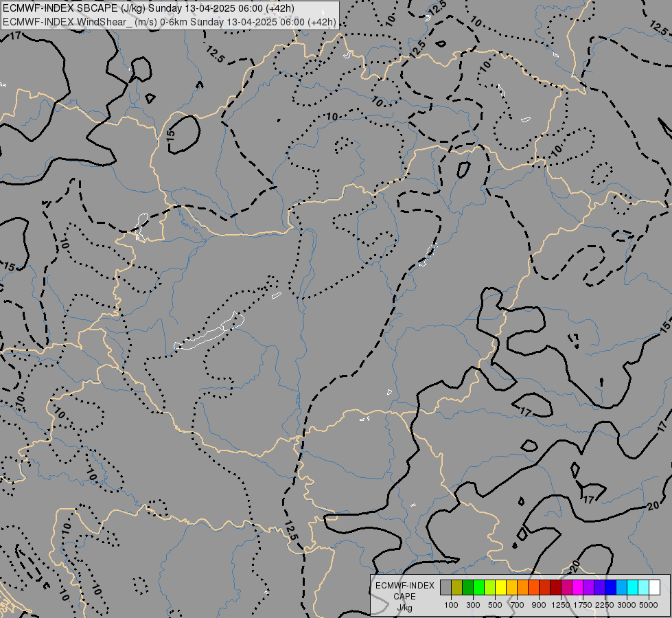Click the '3000' legend value
The height and width of the screenshot is (618, 672).
[x=627, y=605]
